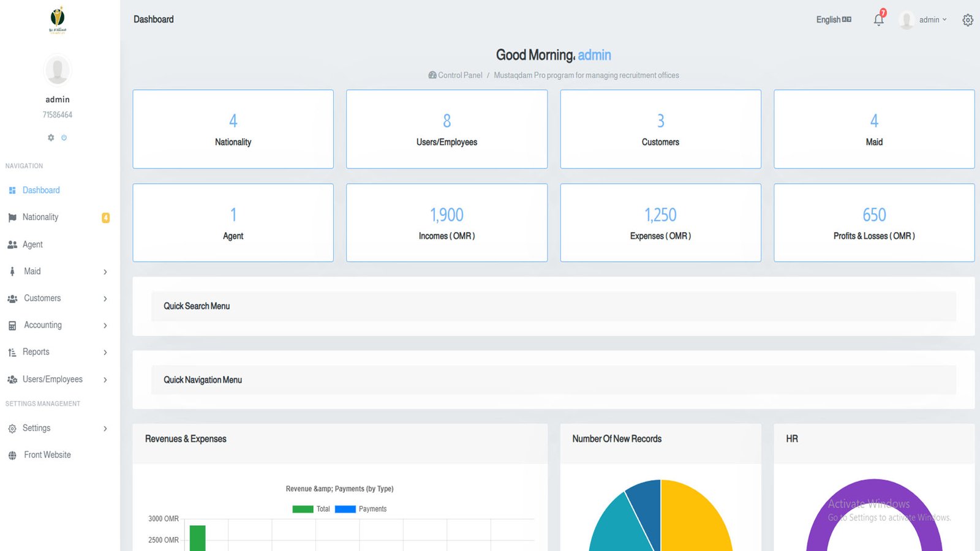Image resolution: width=980 pixels, height=551 pixels.
Task: Open the Customers menu item
Action: pyautogui.click(x=42, y=298)
